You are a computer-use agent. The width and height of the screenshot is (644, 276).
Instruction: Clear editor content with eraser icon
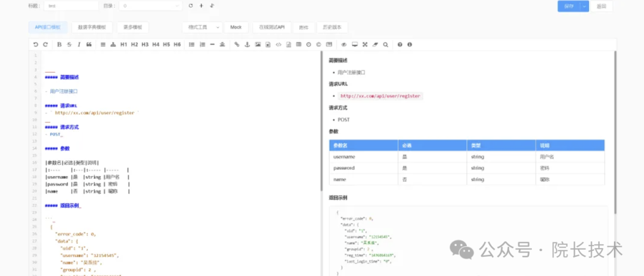coord(375,44)
